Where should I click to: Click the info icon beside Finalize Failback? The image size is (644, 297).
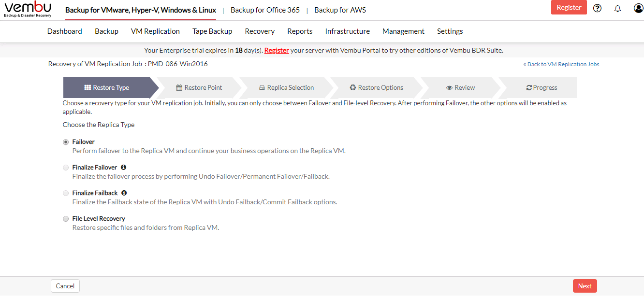[124, 193]
